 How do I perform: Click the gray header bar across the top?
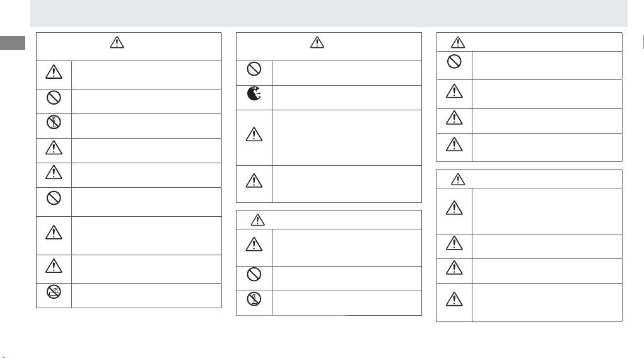click(329, 13)
